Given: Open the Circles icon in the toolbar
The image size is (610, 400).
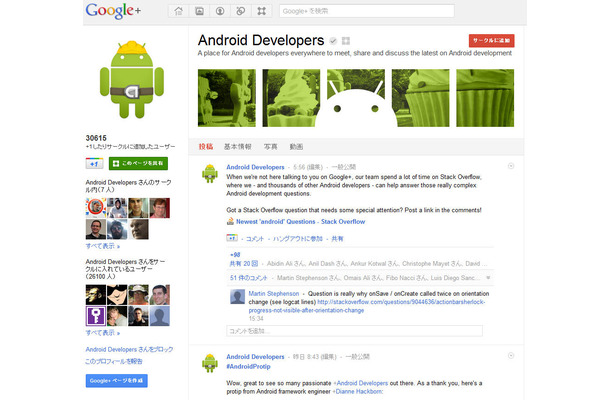Looking at the screenshot, I should click(240, 11).
